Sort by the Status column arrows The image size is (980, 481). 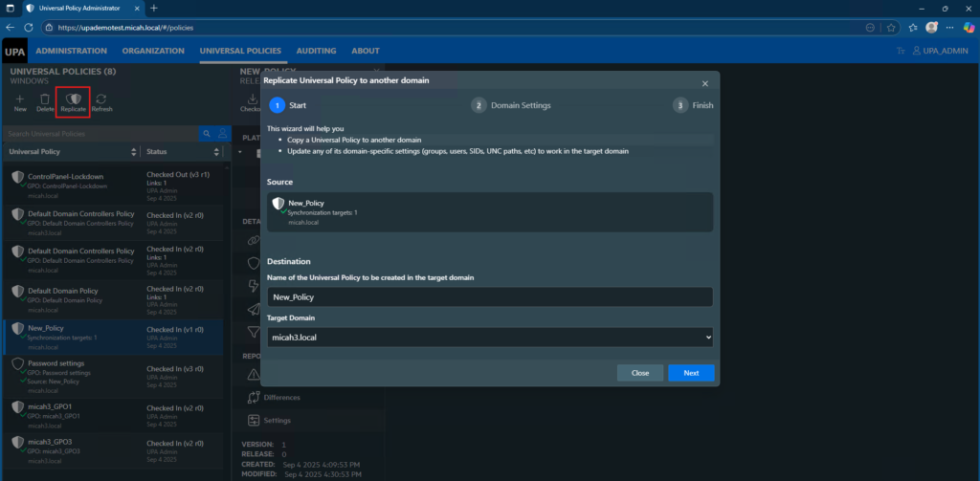click(x=223, y=152)
